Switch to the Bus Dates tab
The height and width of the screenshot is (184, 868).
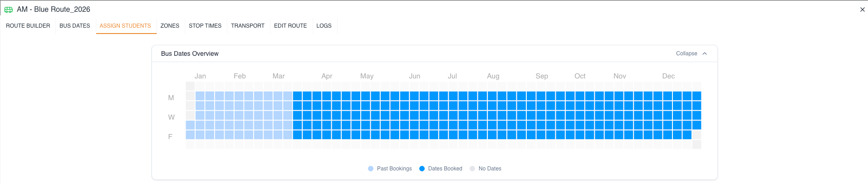pos(75,26)
